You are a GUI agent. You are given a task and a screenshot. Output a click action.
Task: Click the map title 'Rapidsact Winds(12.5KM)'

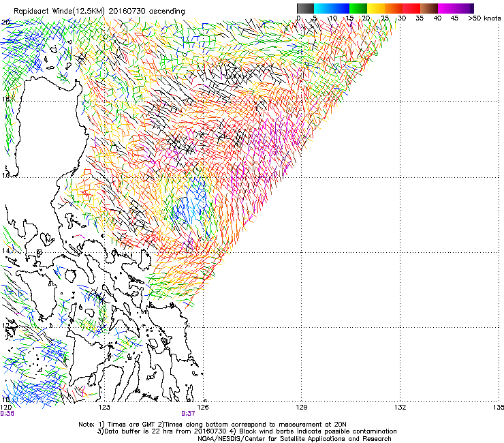[59, 12]
